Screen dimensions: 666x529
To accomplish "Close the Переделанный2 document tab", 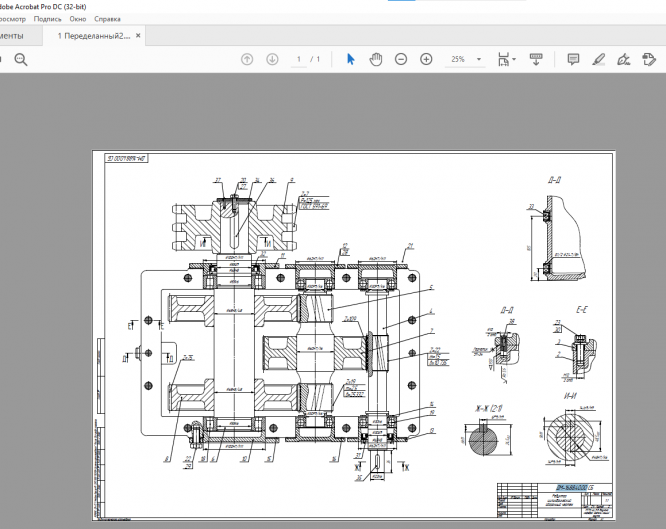I will point(139,36).
